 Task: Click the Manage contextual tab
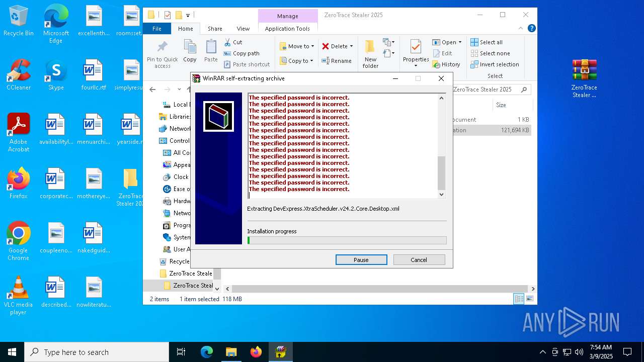(288, 16)
